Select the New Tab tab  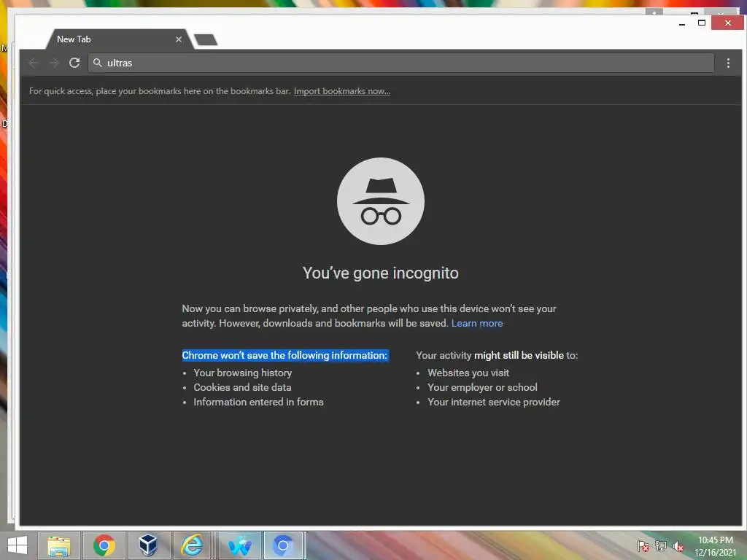tap(119, 39)
